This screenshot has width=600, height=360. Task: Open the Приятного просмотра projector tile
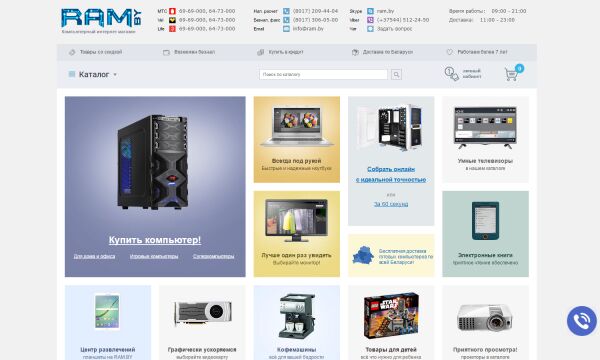tap(485, 323)
